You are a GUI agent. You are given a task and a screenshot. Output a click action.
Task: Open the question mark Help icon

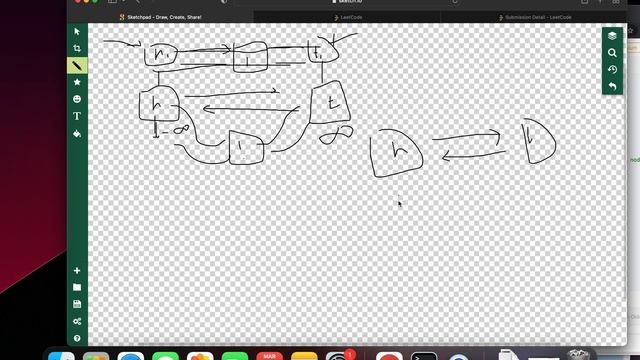click(x=77, y=338)
